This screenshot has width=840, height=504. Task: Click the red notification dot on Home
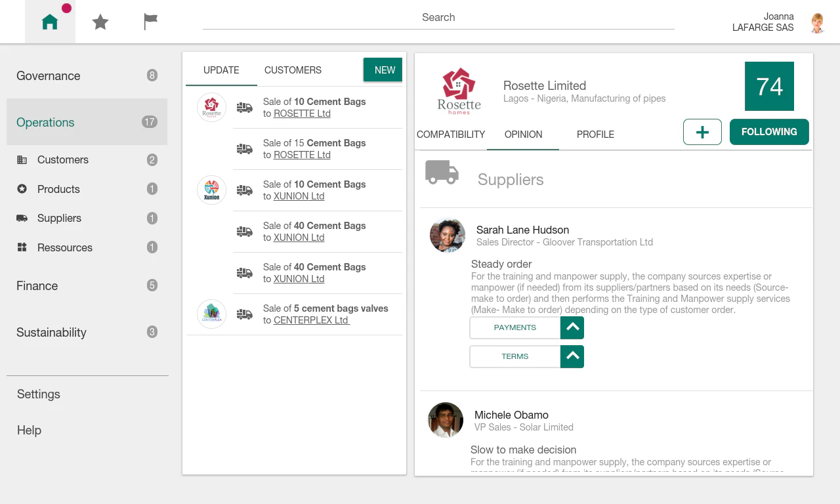(66, 9)
